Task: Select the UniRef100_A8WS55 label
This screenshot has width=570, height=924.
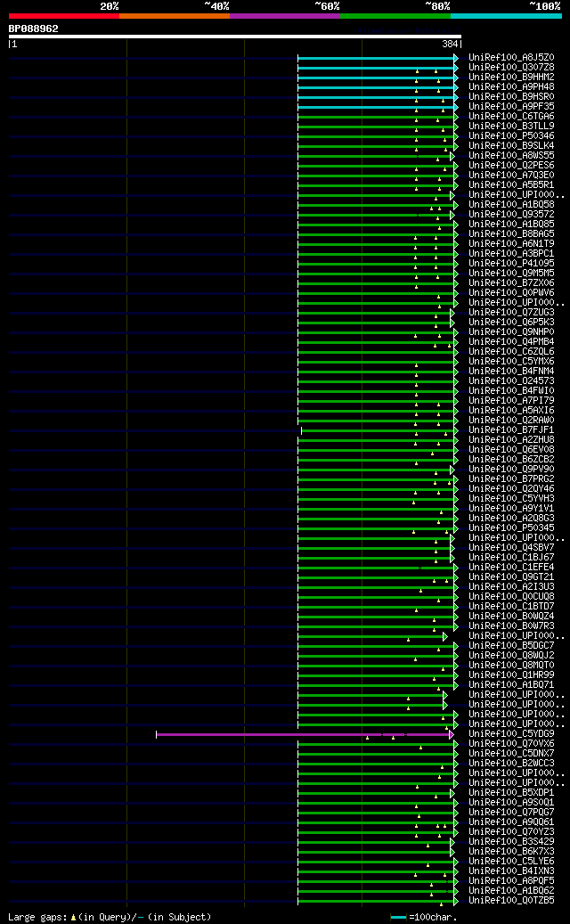Action: pyautogui.click(x=511, y=156)
